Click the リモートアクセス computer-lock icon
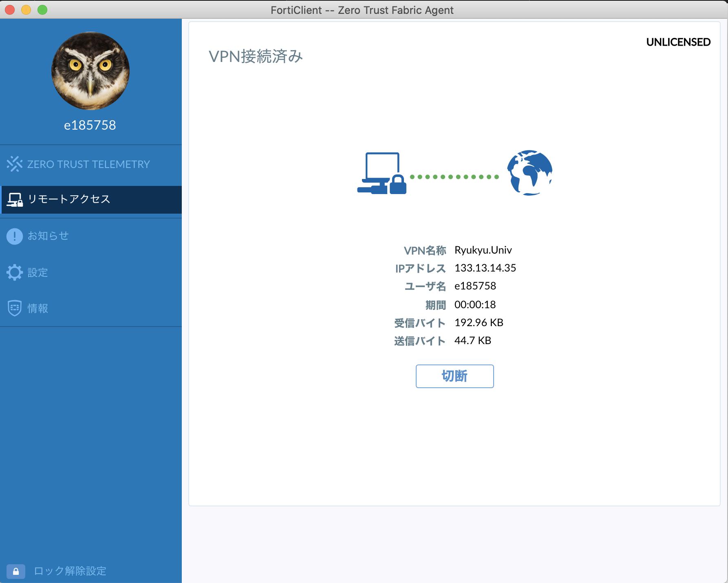The height and width of the screenshot is (583, 728). point(15,199)
